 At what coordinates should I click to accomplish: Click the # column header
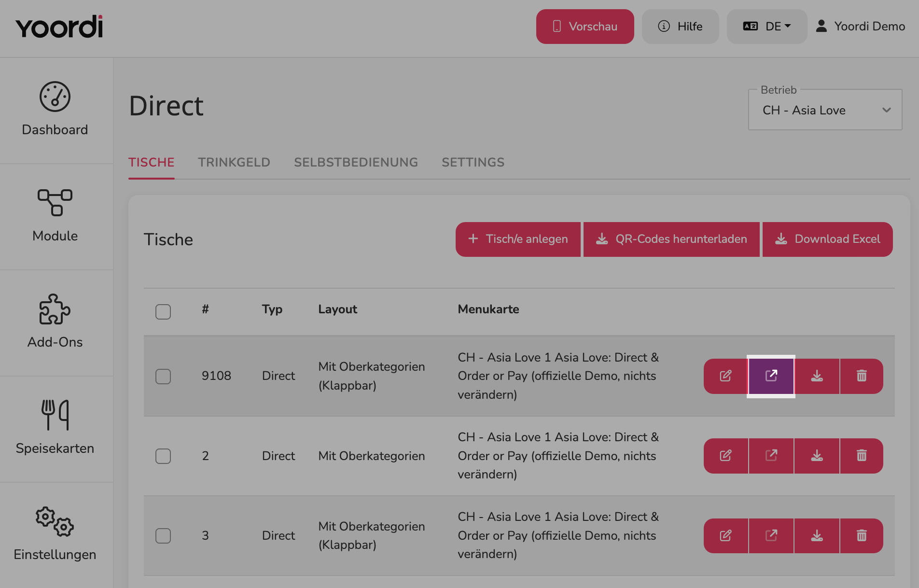[206, 309]
